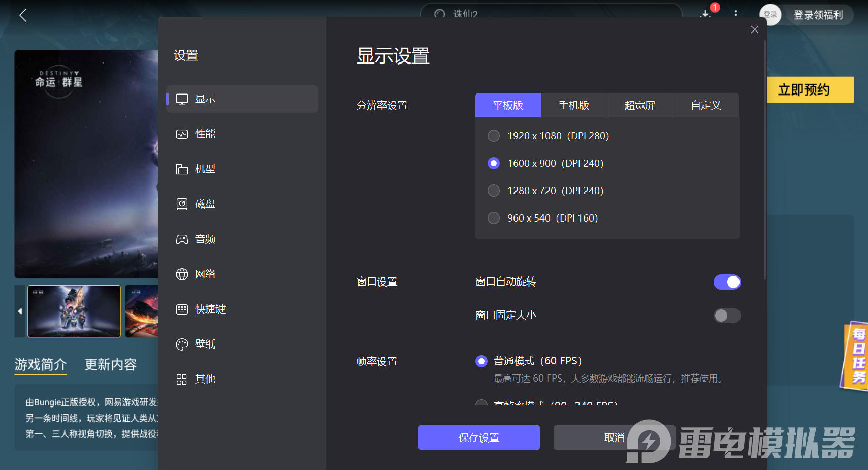The image size is (868, 470).
Task: Switch to the 平板版 resolution tab
Action: tap(508, 105)
